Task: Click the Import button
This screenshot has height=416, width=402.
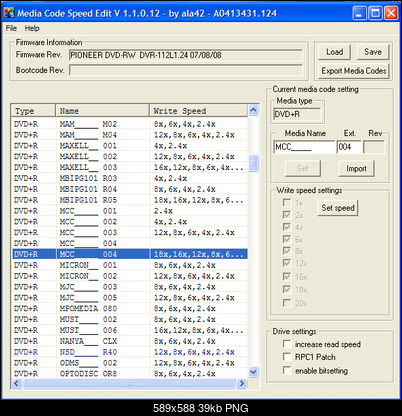Action: 356,168
